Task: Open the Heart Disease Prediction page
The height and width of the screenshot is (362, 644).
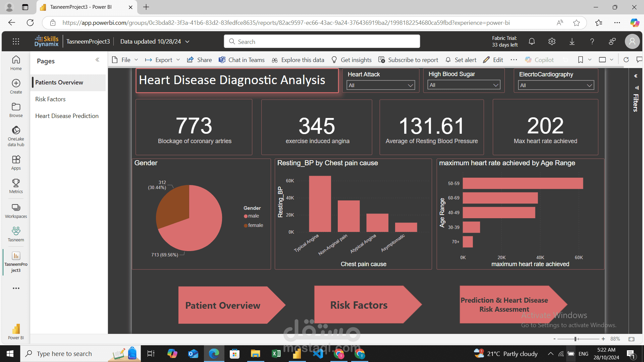Action: (x=67, y=115)
